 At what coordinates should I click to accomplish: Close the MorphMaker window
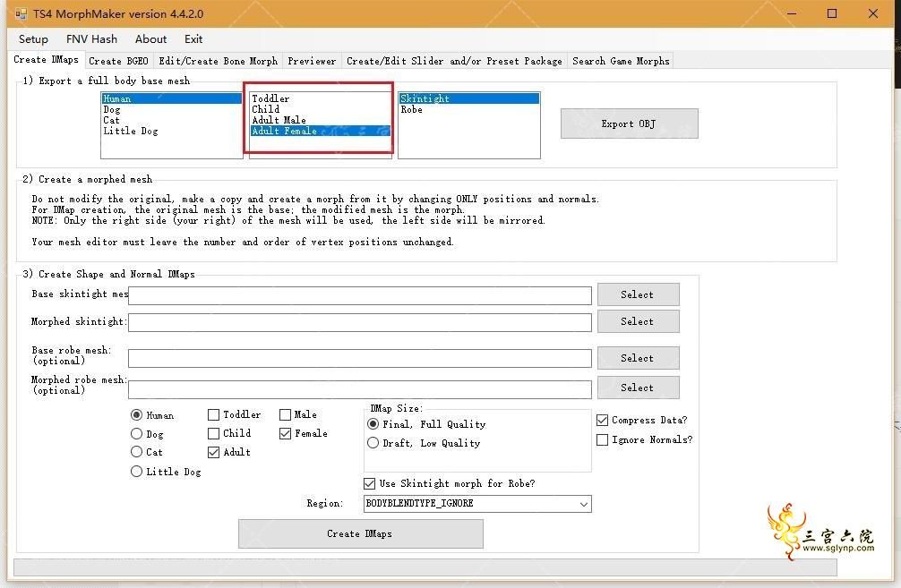tap(873, 13)
